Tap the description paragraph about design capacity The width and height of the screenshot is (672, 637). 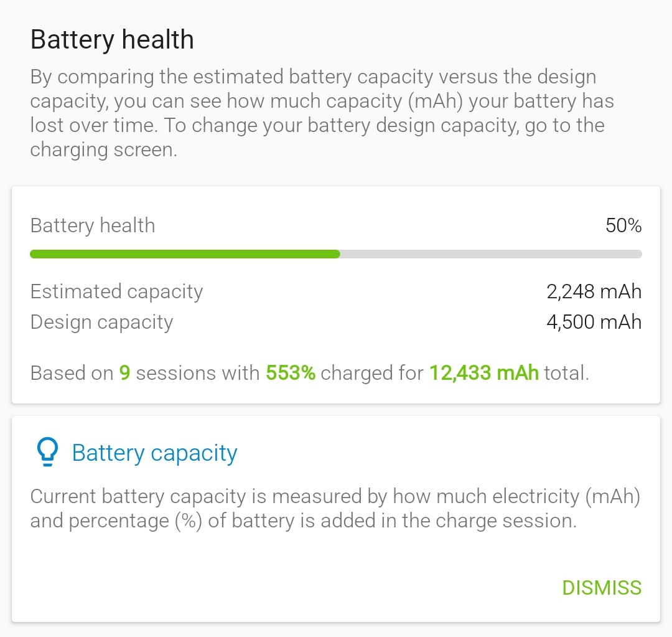322,113
